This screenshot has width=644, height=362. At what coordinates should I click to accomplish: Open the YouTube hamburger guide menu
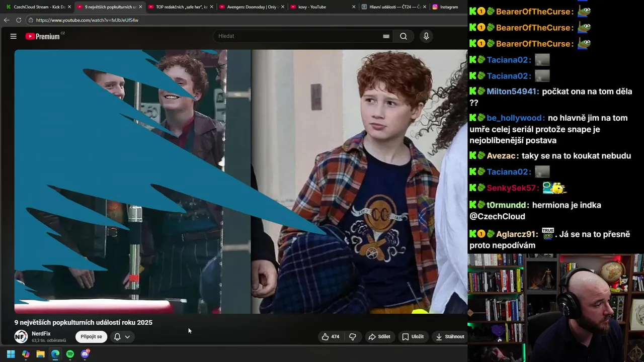pyautogui.click(x=14, y=36)
